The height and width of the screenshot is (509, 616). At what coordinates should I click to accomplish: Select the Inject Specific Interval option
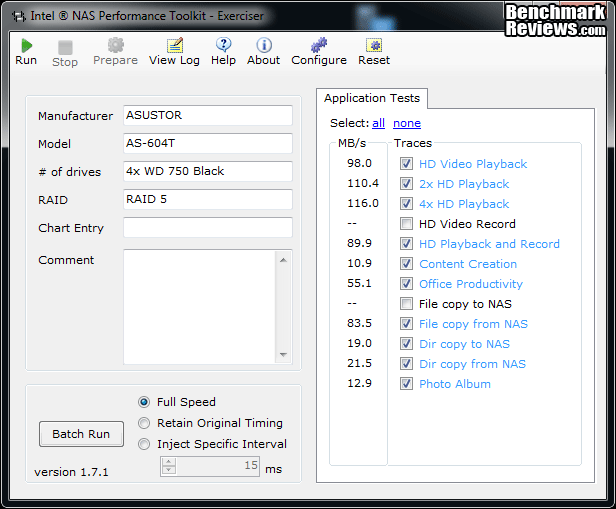[x=144, y=444]
